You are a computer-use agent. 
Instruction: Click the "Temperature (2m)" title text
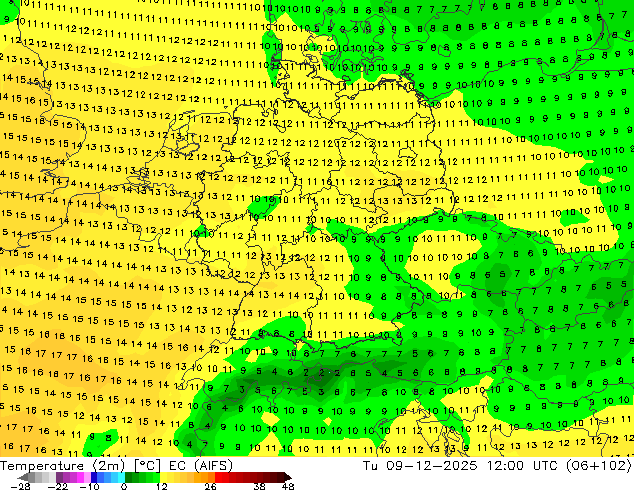tap(62, 466)
